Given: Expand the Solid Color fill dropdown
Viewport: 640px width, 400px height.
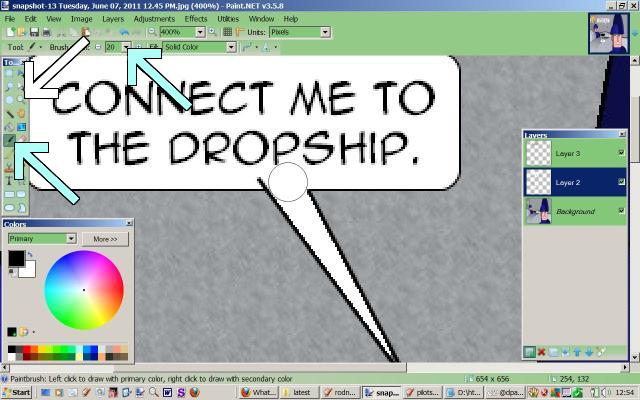Looking at the screenshot, I should pos(231,47).
